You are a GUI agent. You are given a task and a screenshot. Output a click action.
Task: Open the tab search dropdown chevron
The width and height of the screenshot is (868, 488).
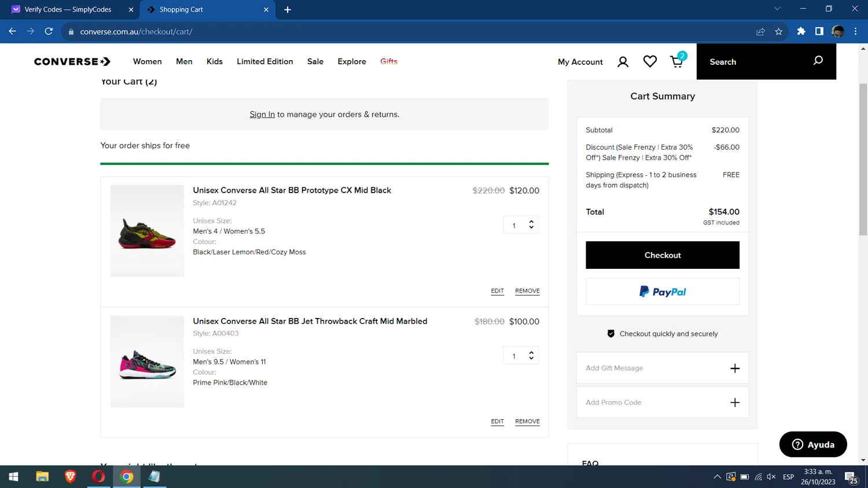coord(777,9)
